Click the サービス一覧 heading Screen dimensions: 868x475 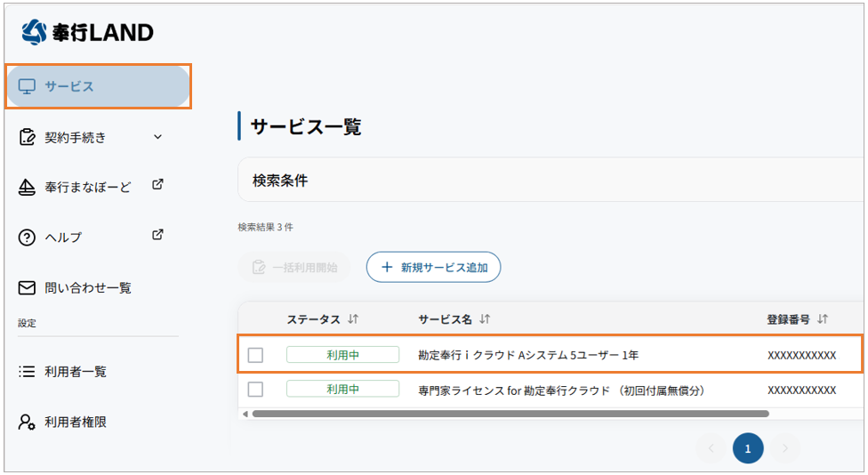pos(306,127)
